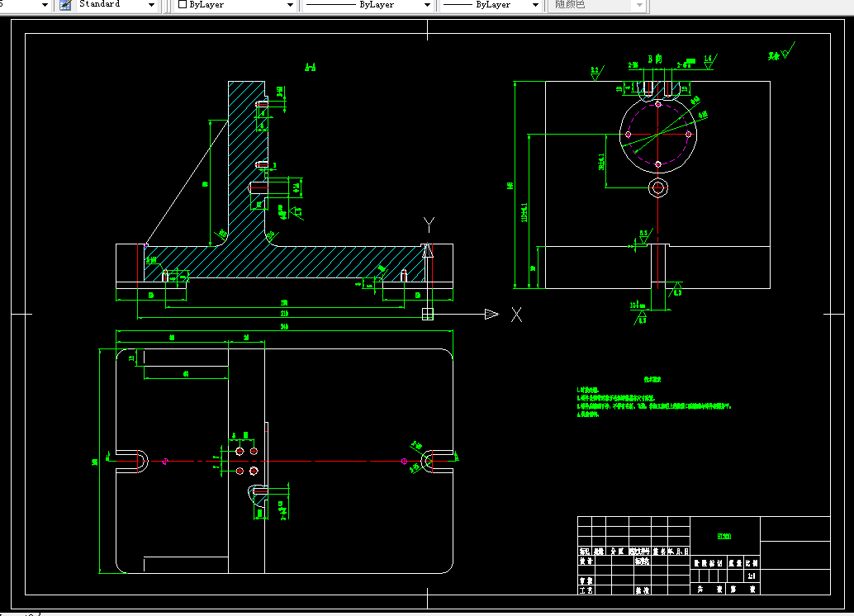Select the Y axis label of the UCS
Screen dimensions: 854x616
[x=429, y=224]
